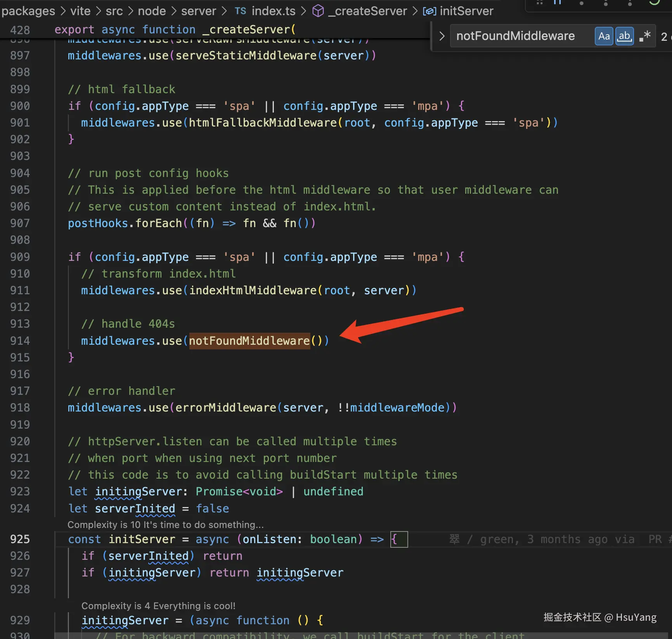Click the variable symbol icon before initServer

point(430,11)
